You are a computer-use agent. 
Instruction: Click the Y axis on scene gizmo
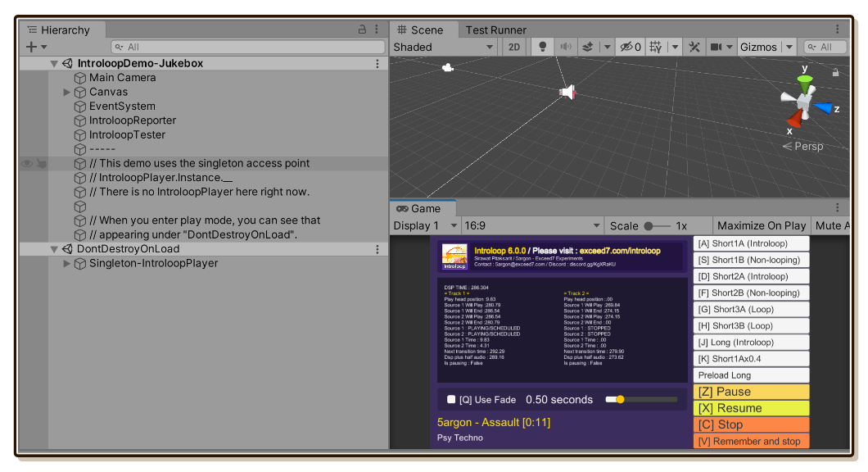pyautogui.click(x=804, y=84)
